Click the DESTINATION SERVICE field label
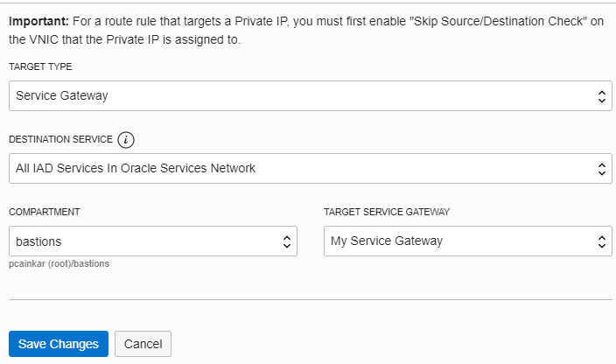The width and height of the screenshot is (616, 364). [x=60, y=140]
